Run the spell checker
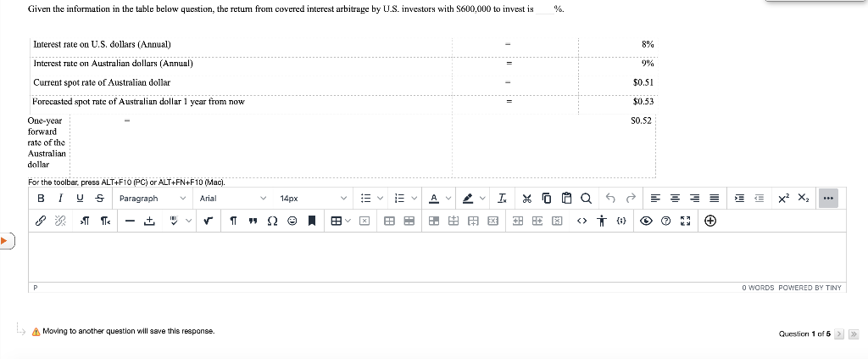 (x=174, y=221)
